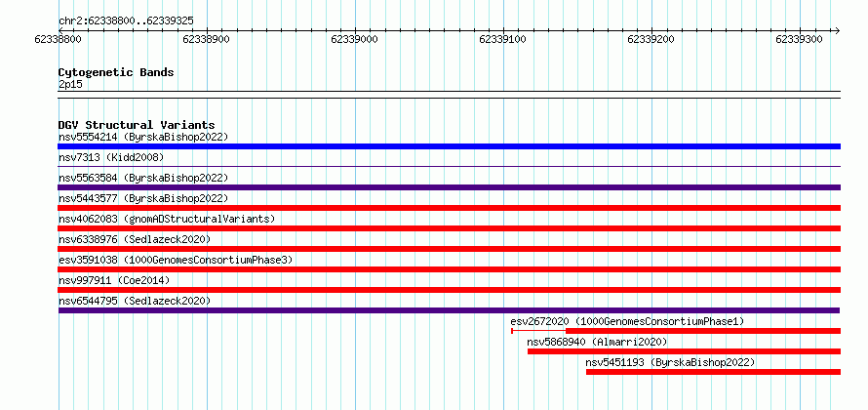Click the 2p15 cytogenetic band bar
Screen dimensions: 868x410
(449, 95)
